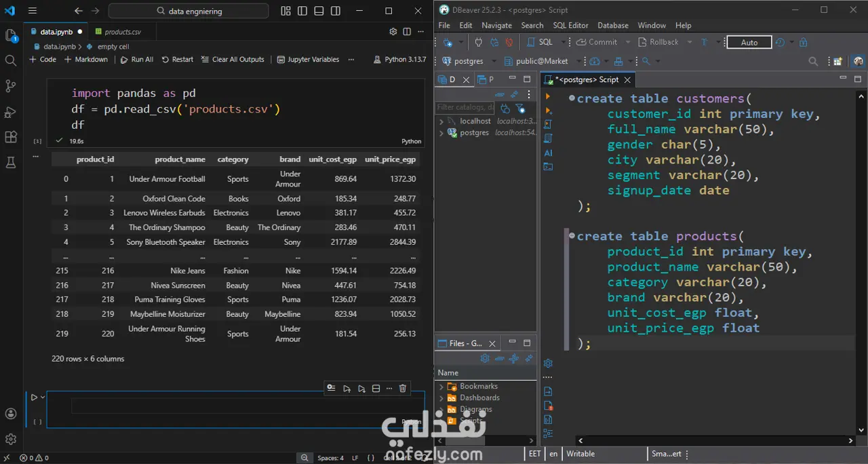Image resolution: width=868 pixels, height=464 pixels.
Task: Click the data engniering search box
Action: [189, 11]
